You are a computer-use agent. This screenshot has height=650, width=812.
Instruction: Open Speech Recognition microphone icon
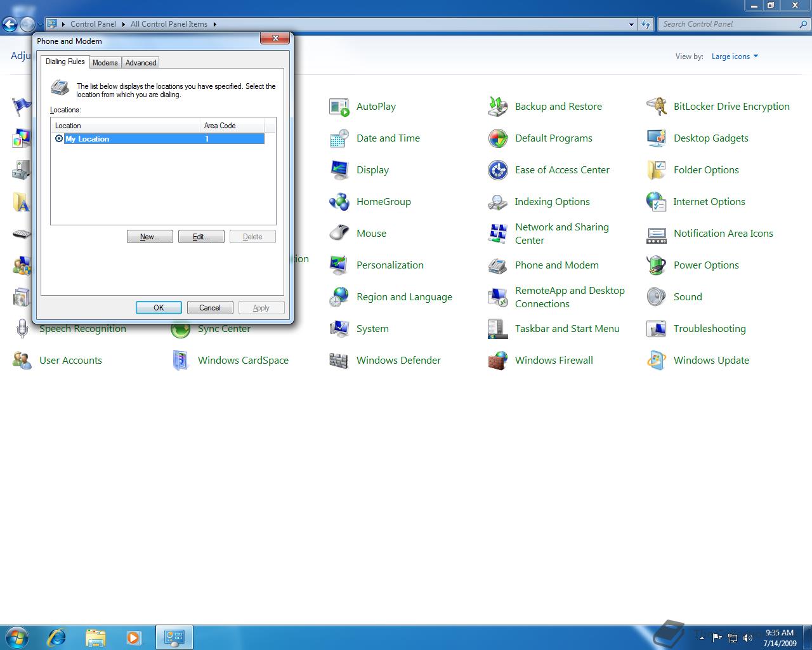pos(22,329)
